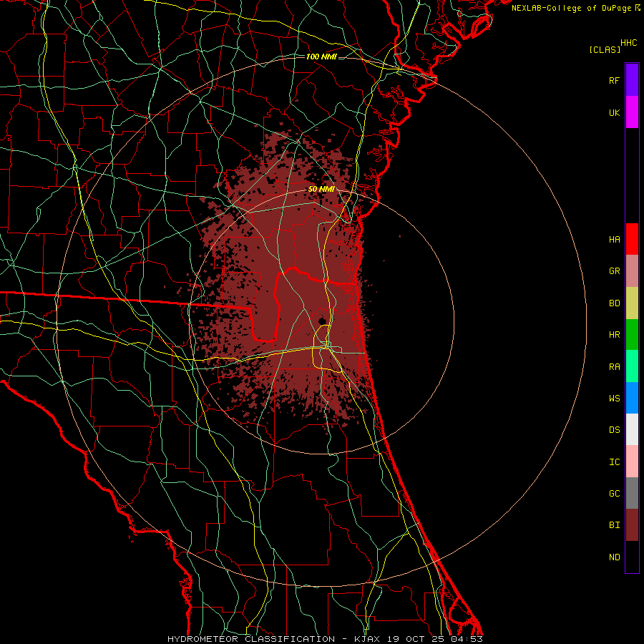Click the BI legend label
644x644 pixels.
pos(614,525)
